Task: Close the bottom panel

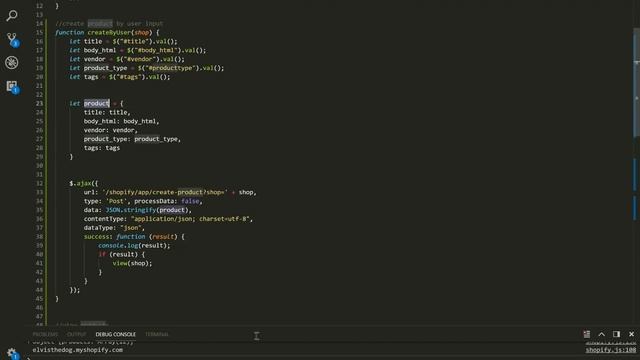Action: 631,334
